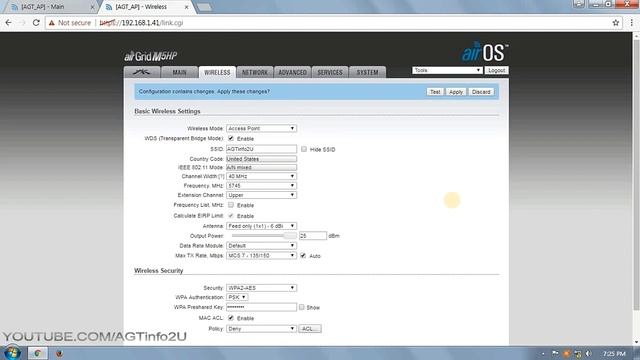Image resolution: width=640 pixels, height=360 pixels.
Task: Open a new browser tab
Action: click(204, 7)
